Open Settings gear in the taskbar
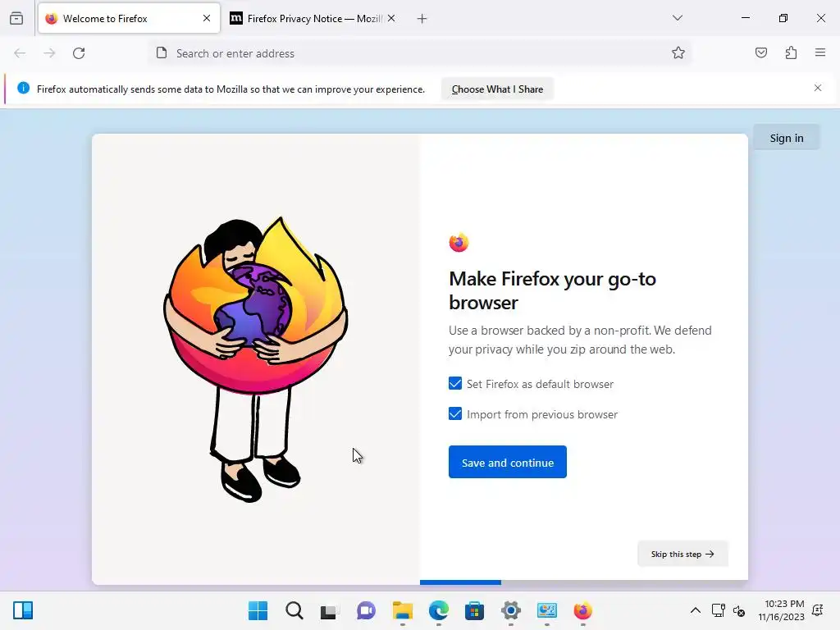840x630 pixels. 510,610
